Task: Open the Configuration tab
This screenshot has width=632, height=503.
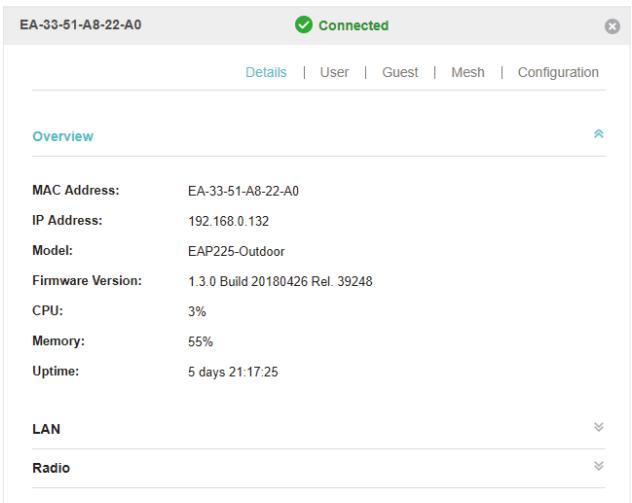Action: [558, 73]
